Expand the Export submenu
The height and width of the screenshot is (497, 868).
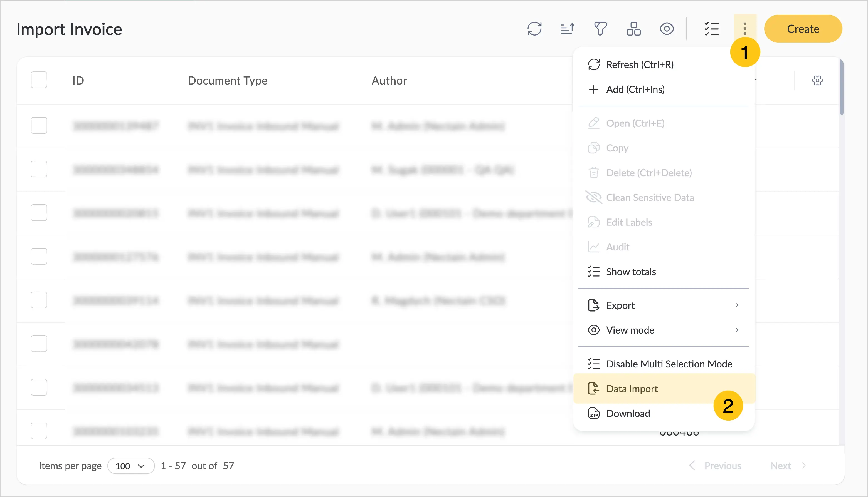(x=664, y=305)
